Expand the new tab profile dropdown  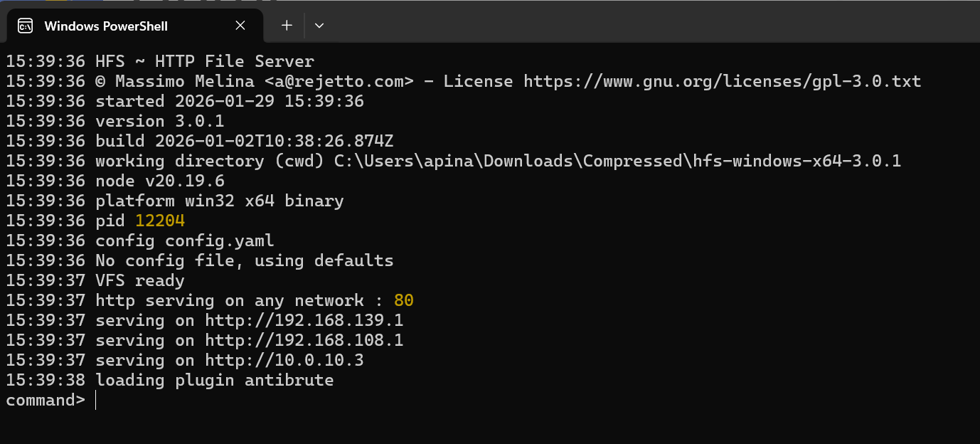(319, 26)
